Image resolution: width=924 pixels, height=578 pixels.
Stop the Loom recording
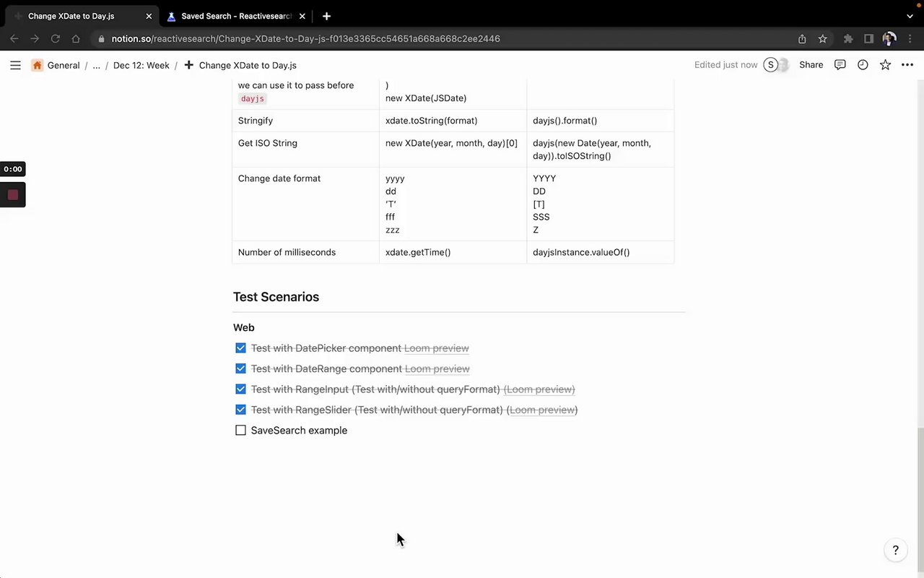pos(13,195)
